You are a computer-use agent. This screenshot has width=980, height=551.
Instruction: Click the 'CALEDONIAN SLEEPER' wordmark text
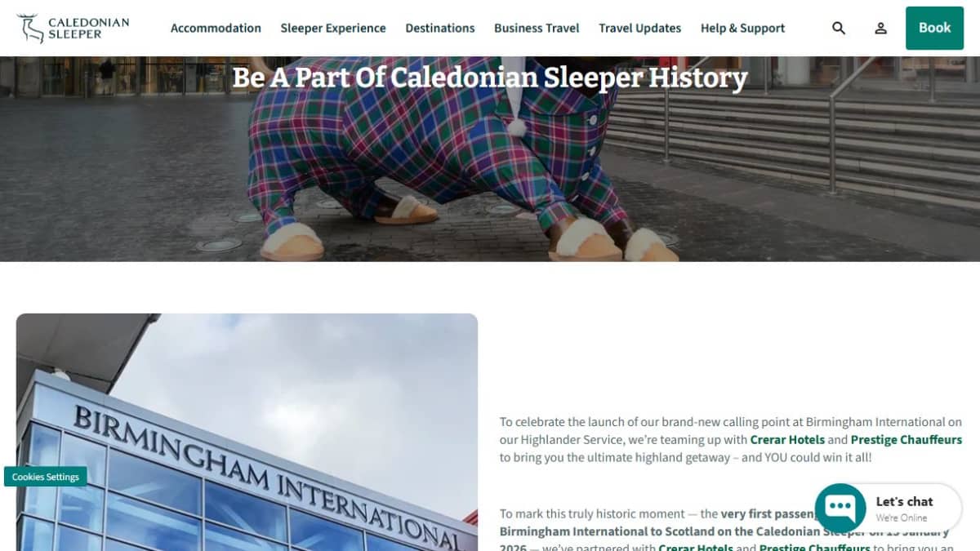click(x=88, y=29)
